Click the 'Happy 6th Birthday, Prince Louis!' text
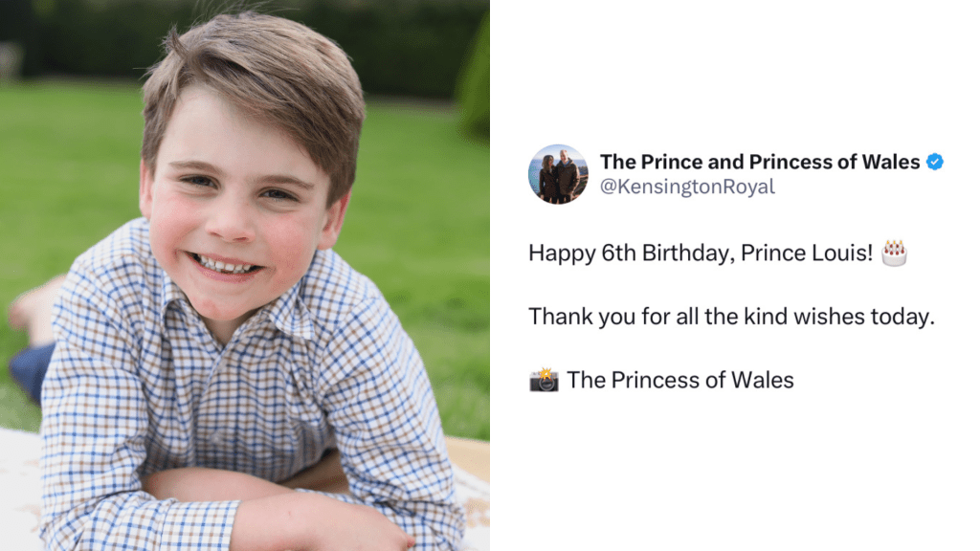The image size is (980, 551). pyautogui.click(x=700, y=253)
